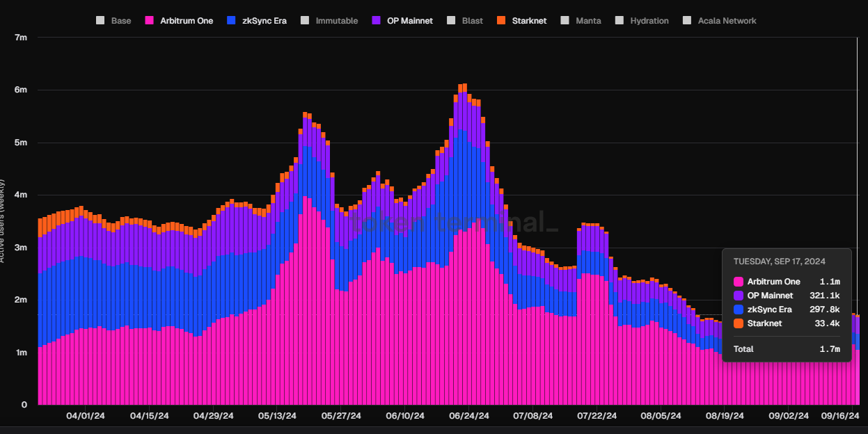The image size is (868, 434).
Task: Click the tooltip value 33.4k
Action: point(828,323)
